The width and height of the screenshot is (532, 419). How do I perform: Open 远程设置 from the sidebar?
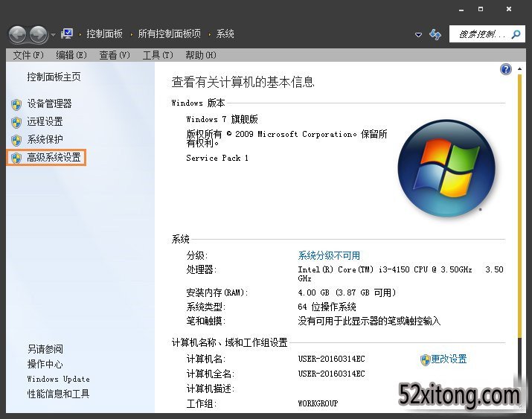click(45, 121)
